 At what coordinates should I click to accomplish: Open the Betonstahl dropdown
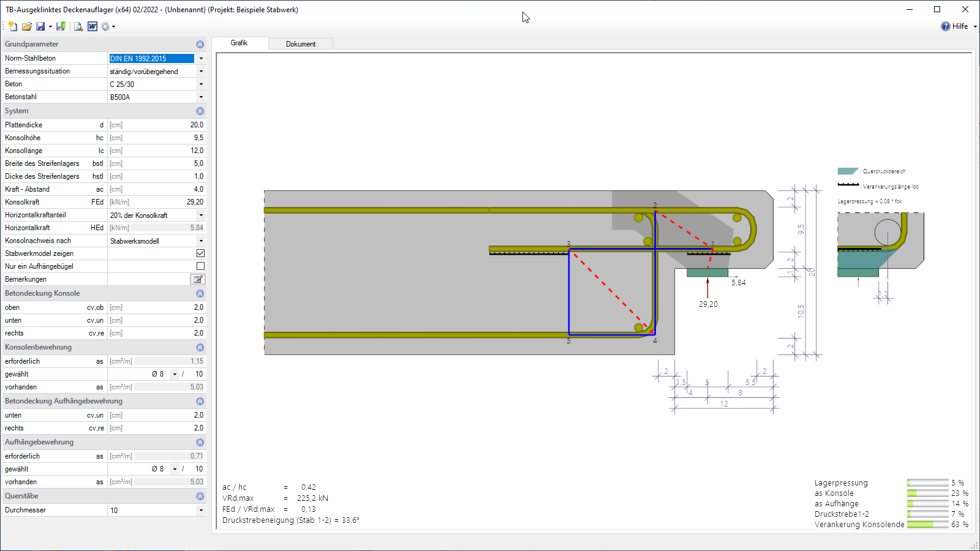201,97
